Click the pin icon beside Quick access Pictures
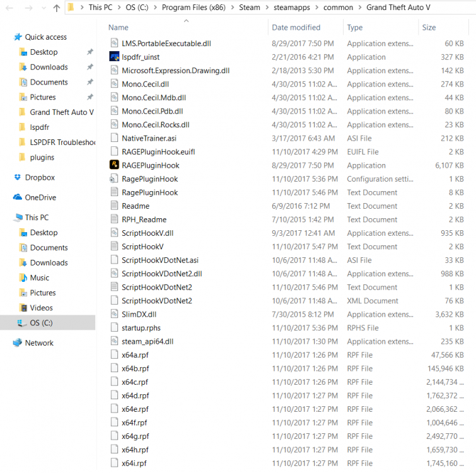This screenshot has height=473, width=476. (x=90, y=97)
